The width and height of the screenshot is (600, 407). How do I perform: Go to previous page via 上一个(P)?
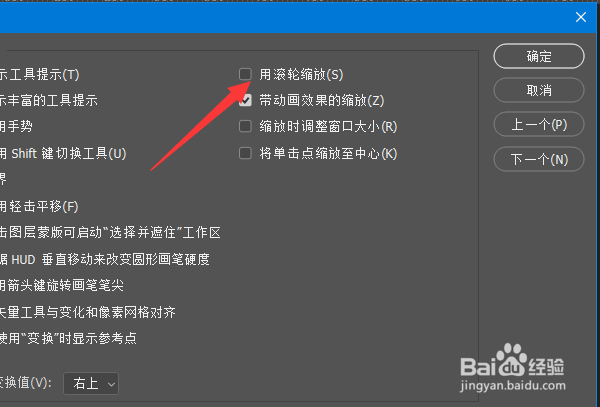pyautogui.click(x=539, y=124)
